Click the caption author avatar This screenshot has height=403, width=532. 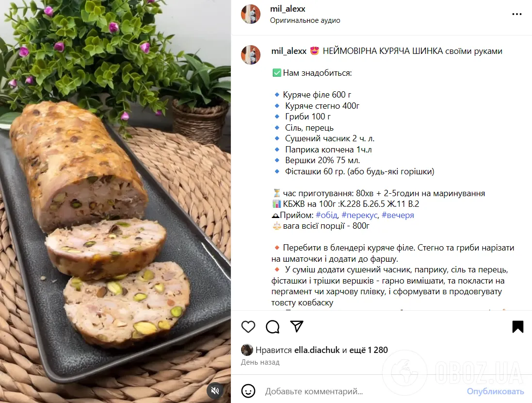(251, 55)
